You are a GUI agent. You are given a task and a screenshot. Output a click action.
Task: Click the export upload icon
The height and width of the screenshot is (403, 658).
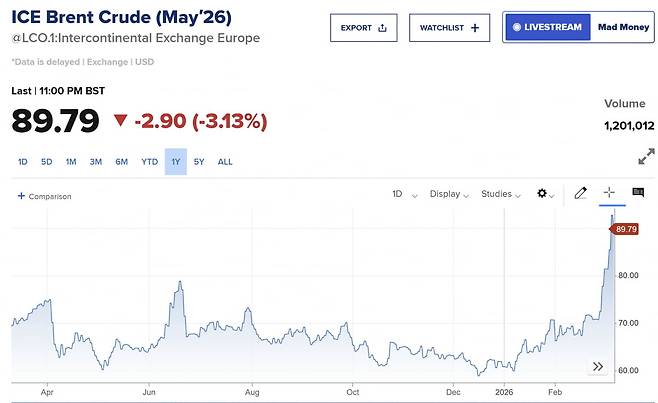tap(383, 29)
